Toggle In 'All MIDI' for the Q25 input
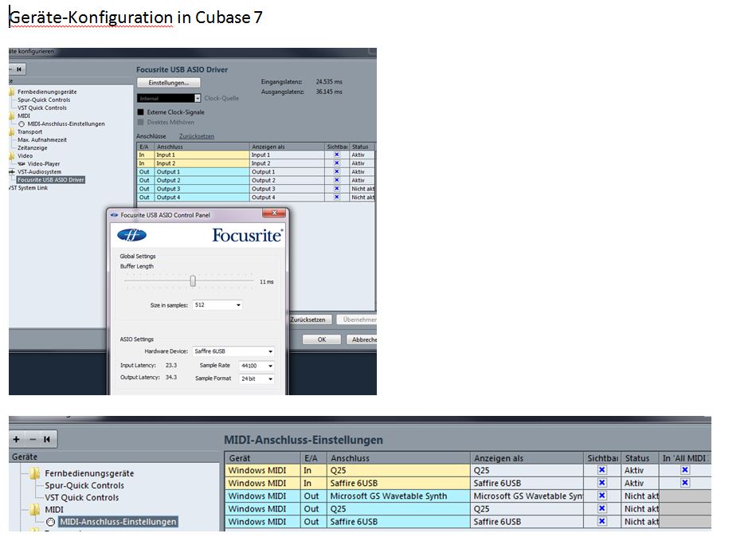 coord(685,469)
